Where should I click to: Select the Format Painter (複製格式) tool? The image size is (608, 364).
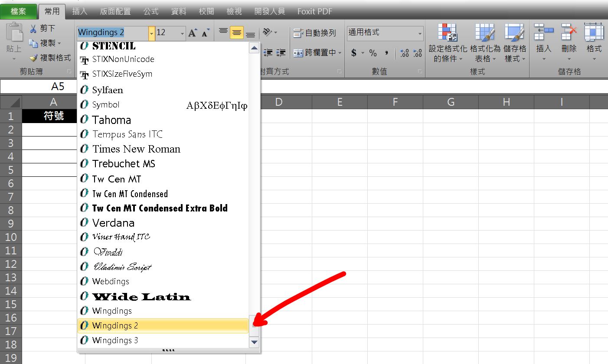pyautogui.click(x=49, y=58)
